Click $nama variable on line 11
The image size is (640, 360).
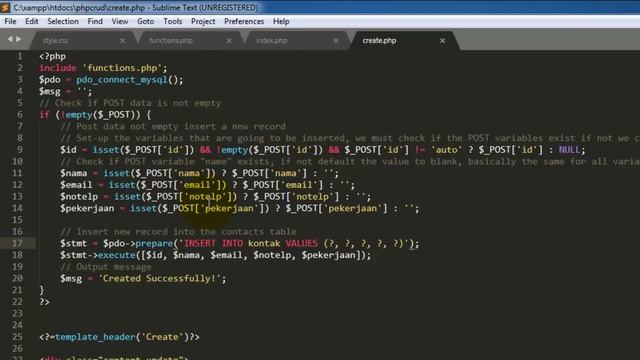[x=73, y=173]
